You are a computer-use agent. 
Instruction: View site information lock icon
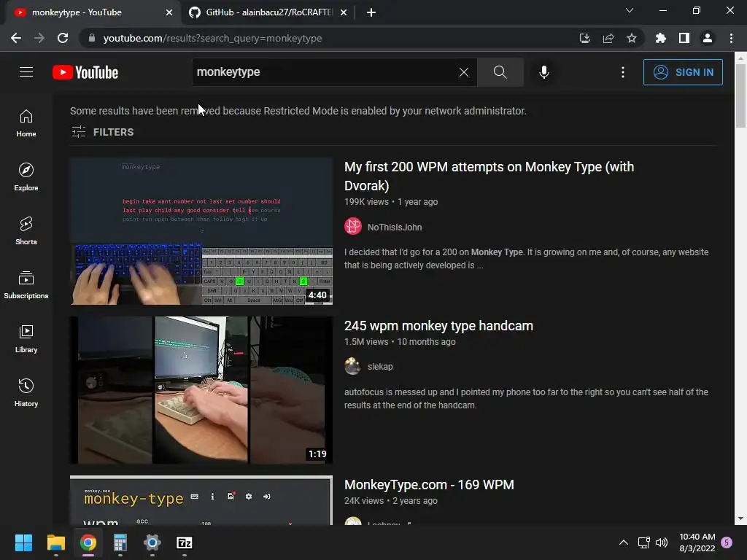(92, 38)
